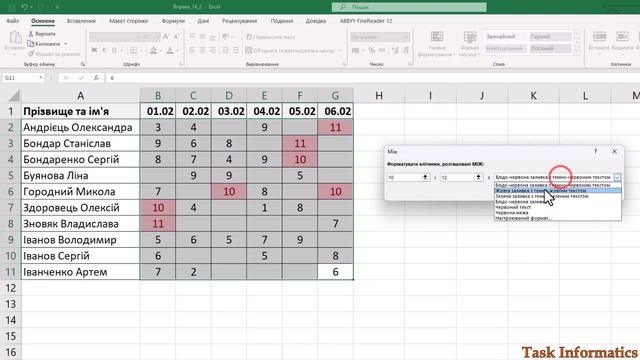
Task: Switch to the Дані tab
Action: tap(203, 21)
